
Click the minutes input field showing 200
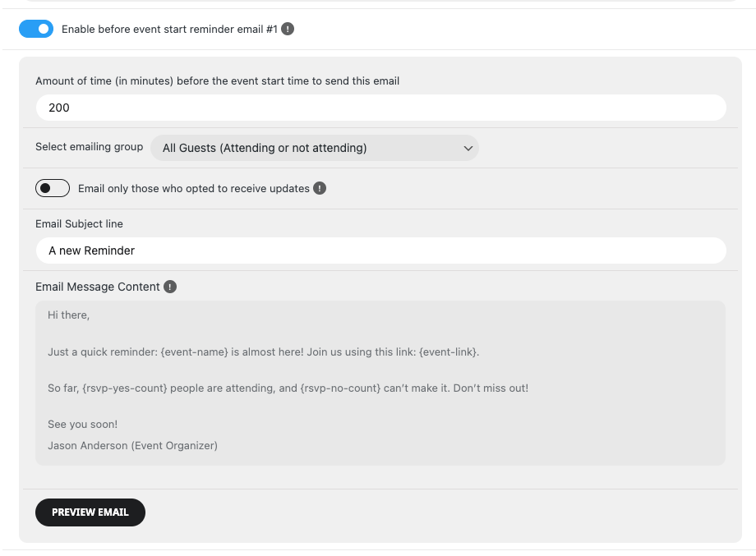point(381,108)
